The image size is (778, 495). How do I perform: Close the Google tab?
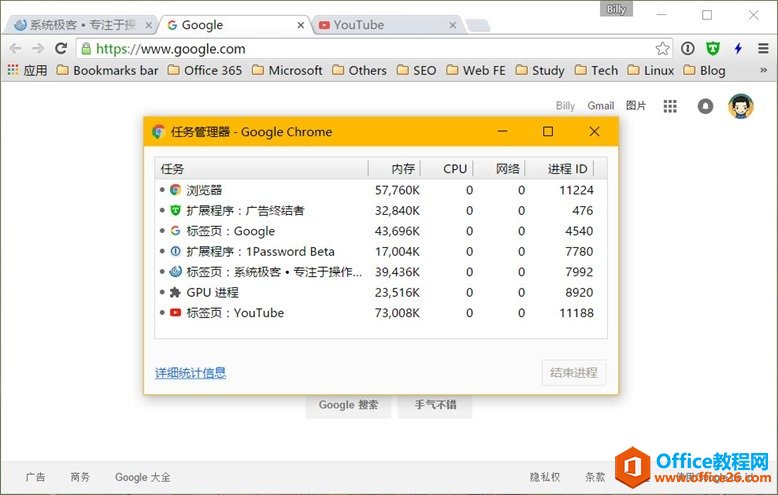pos(301,25)
